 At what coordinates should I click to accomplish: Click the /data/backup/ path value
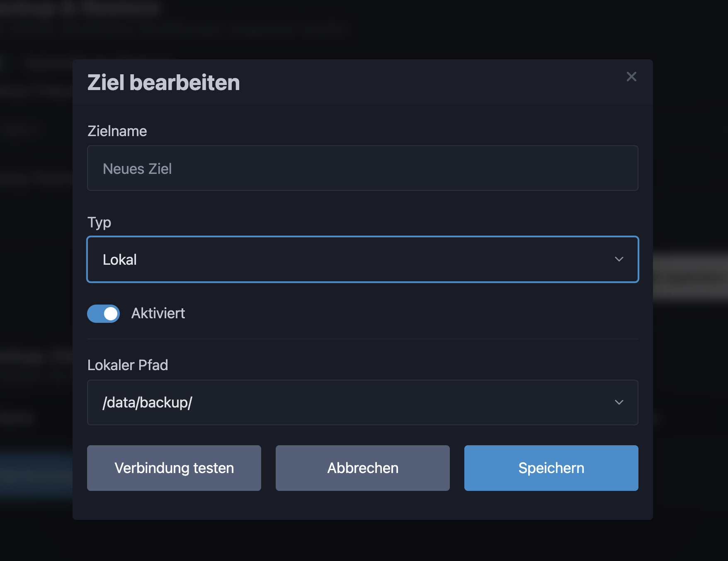pyautogui.click(x=148, y=402)
